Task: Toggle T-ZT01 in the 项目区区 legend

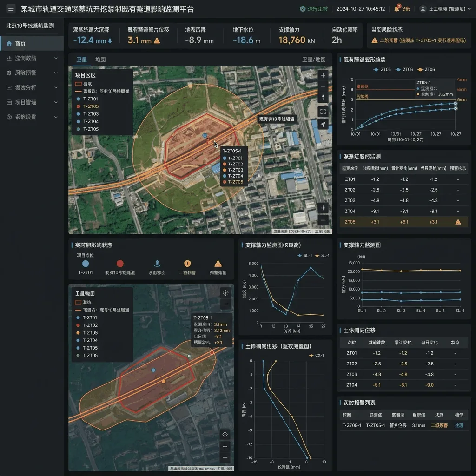Action: 87,99
